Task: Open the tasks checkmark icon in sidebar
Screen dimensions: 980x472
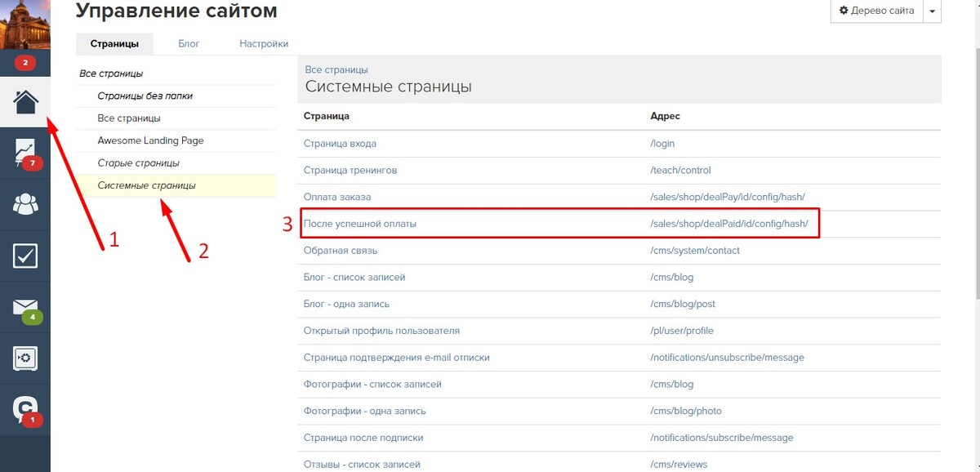Action: click(25, 256)
